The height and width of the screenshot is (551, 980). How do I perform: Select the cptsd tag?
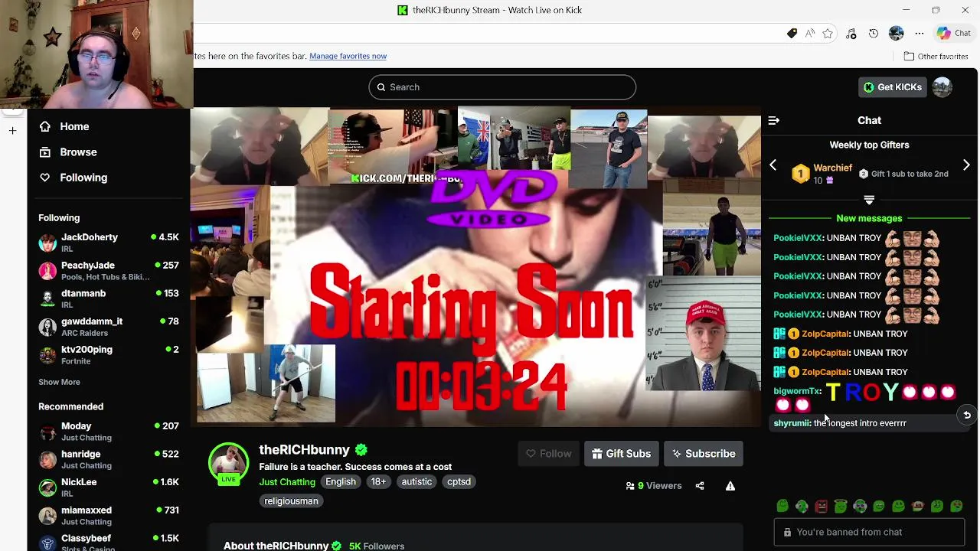(459, 481)
